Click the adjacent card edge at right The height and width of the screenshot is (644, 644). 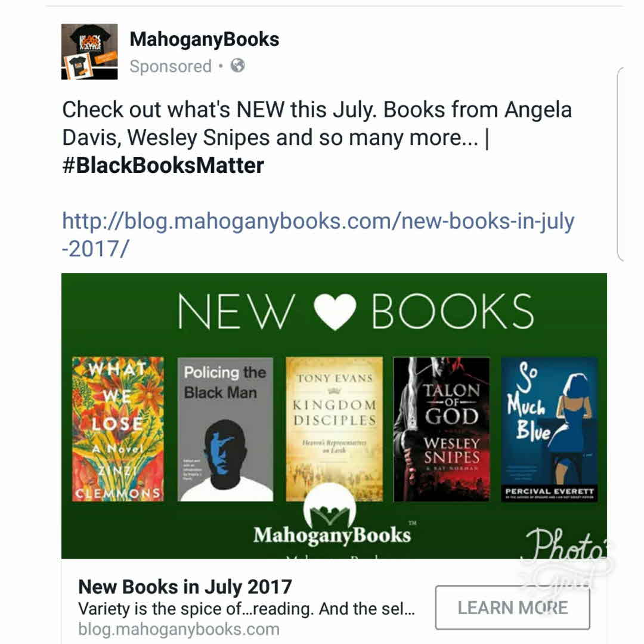[x=621, y=164]
